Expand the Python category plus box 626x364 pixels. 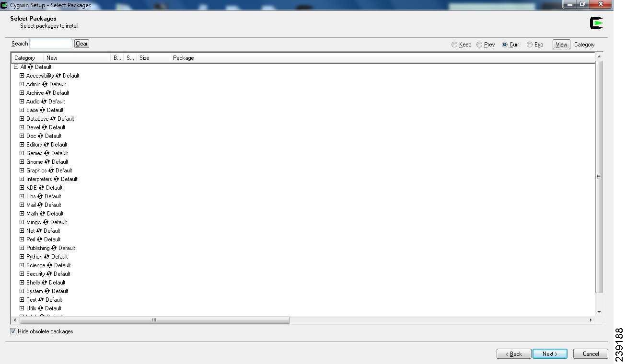(22, 257)
